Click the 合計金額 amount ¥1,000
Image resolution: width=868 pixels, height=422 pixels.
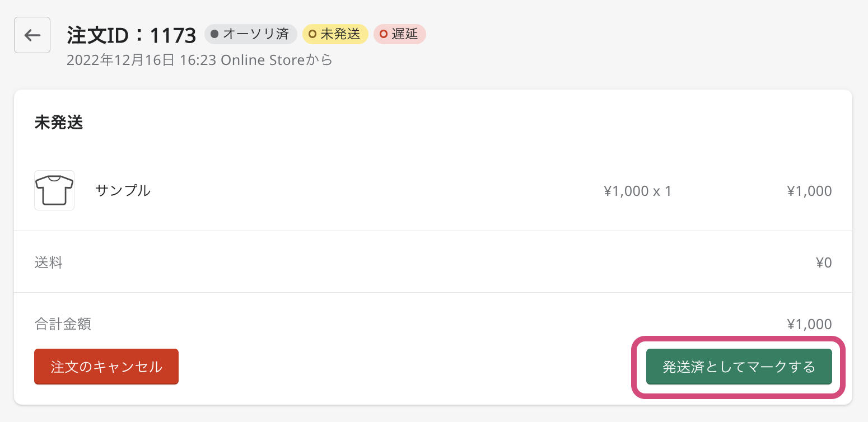pyautogui.click(x=809, y=324)
